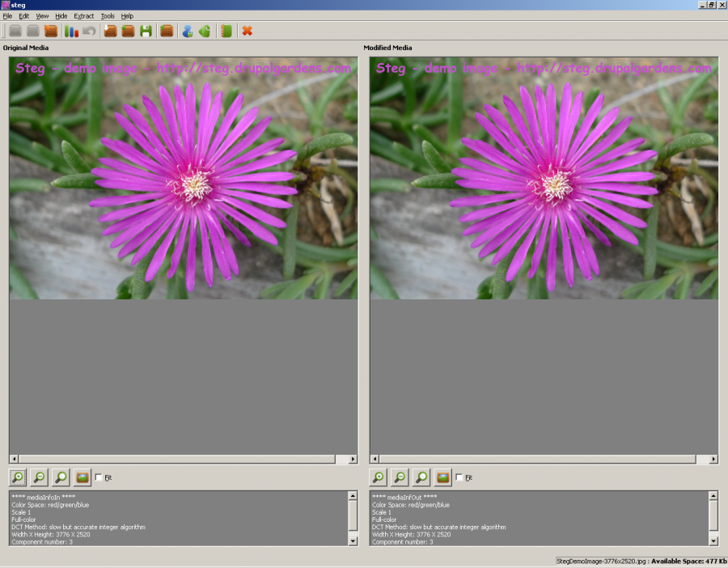Click '**** mediaInfOut ****' header text

pyautogui.click(x=404, y=497)
